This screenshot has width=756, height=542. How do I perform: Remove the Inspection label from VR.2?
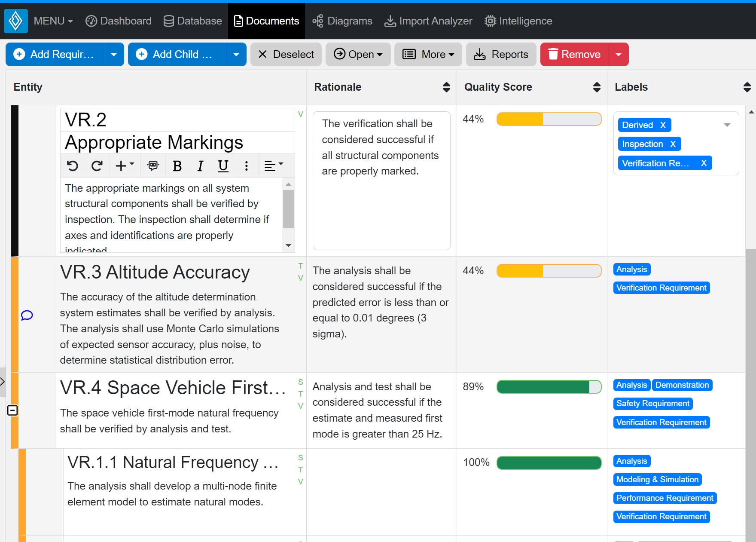point(674,144)
